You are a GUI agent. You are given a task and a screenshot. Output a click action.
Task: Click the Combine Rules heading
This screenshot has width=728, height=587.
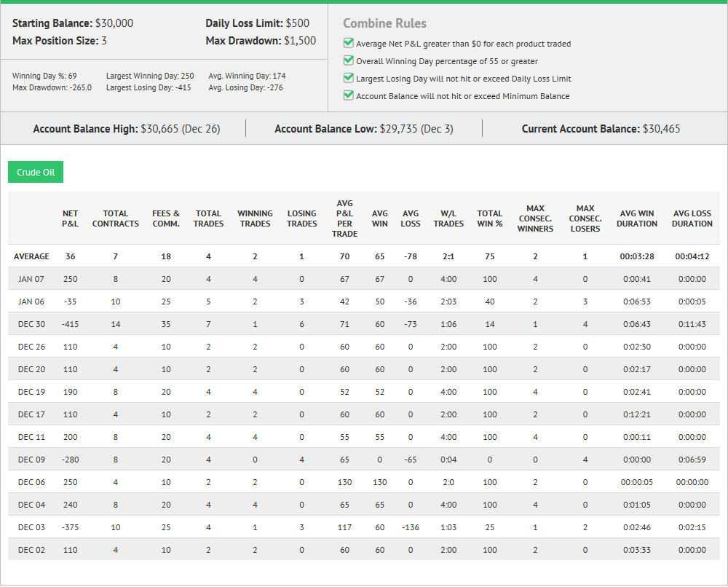384,23
